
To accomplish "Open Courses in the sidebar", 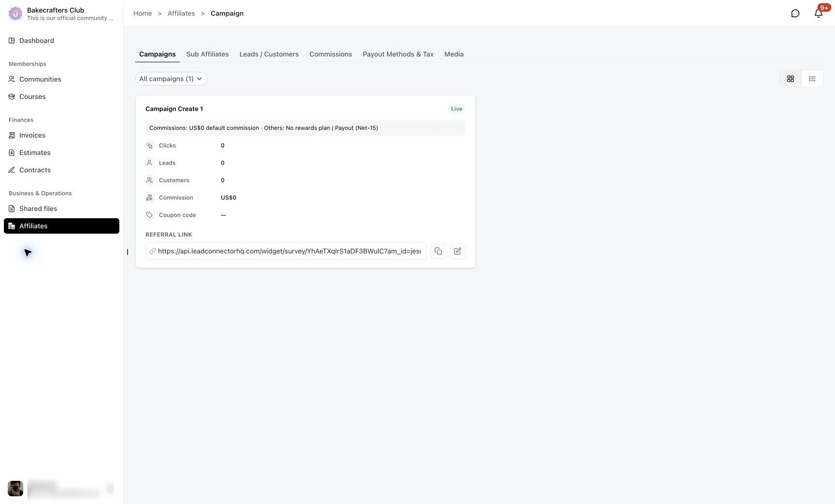I will click(61, 97).
